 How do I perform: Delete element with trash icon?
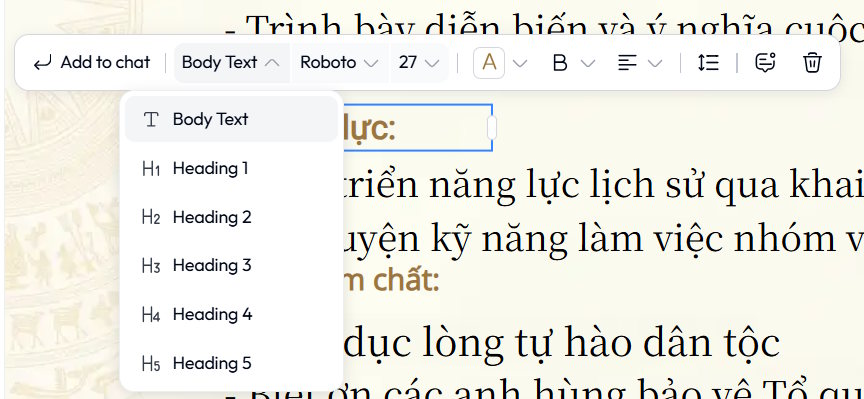click(812, 63)
